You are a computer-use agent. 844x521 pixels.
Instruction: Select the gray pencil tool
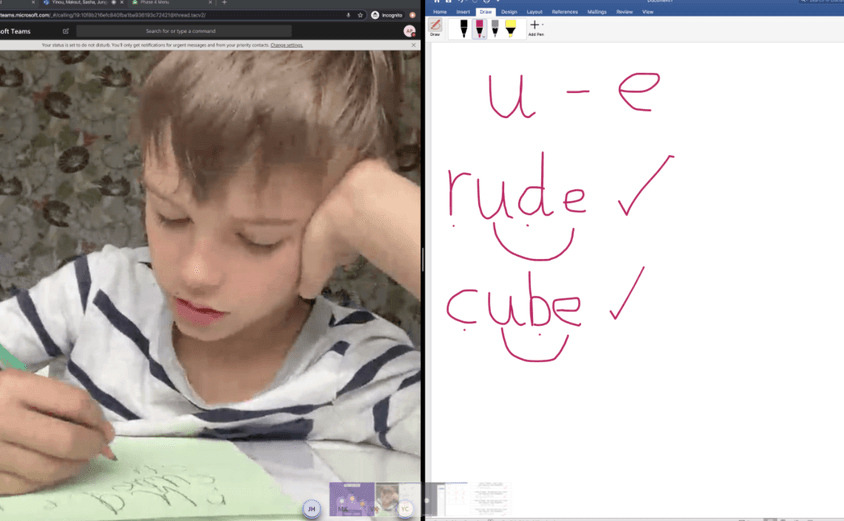point(495,28)
